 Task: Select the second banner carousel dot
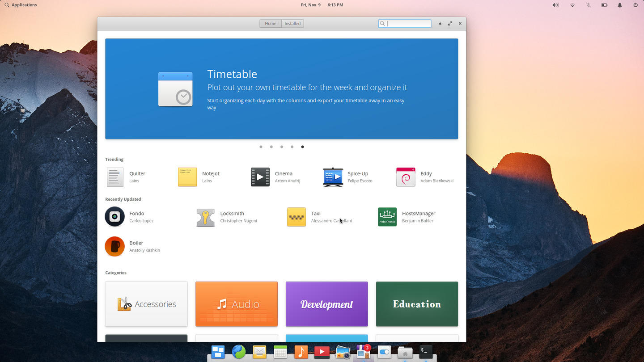[271, 147]
